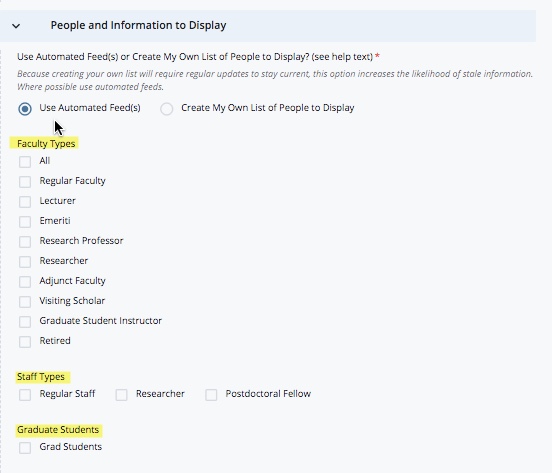Click the Use Automated Feed(s) label text
The height and width of the screenshot is (473, 552).
[x=90, y=108]
